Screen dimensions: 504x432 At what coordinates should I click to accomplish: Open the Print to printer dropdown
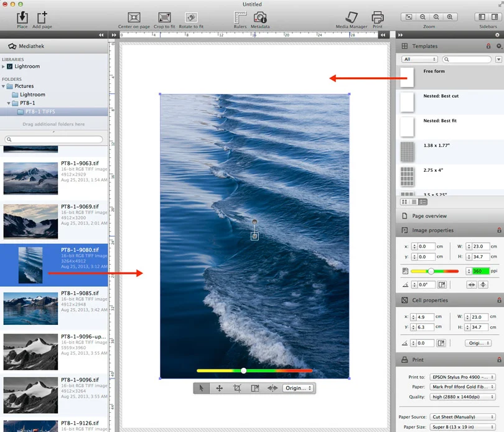coord(462,377)
